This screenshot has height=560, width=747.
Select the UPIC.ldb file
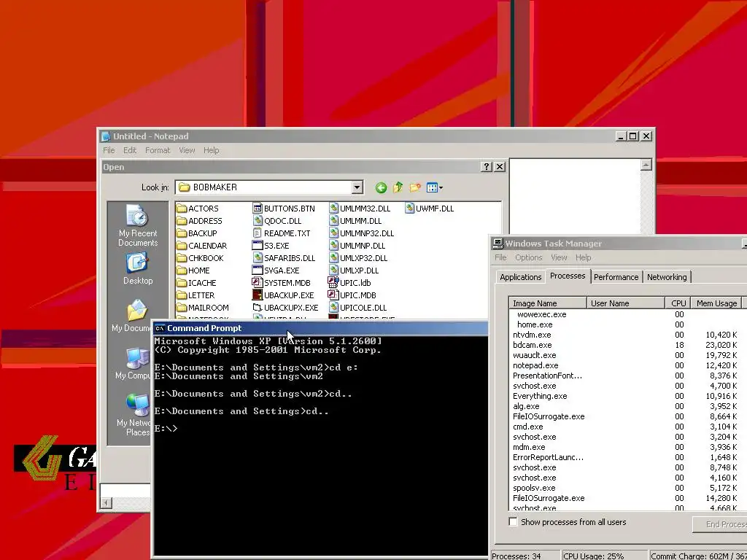[x=349, y=283]
